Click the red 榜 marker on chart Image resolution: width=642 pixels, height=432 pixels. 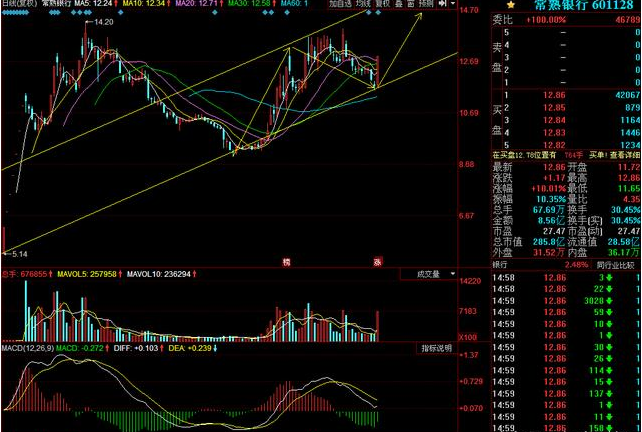click(286, 262)
